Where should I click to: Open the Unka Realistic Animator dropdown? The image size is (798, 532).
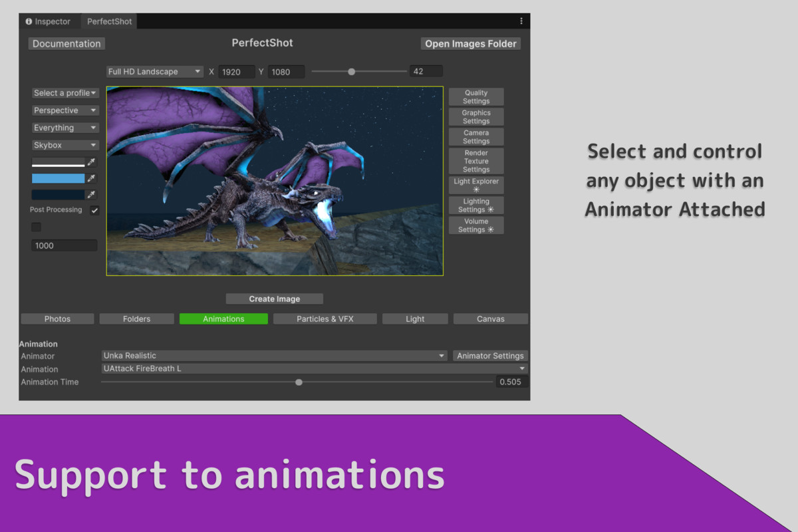tap(274, 356)
